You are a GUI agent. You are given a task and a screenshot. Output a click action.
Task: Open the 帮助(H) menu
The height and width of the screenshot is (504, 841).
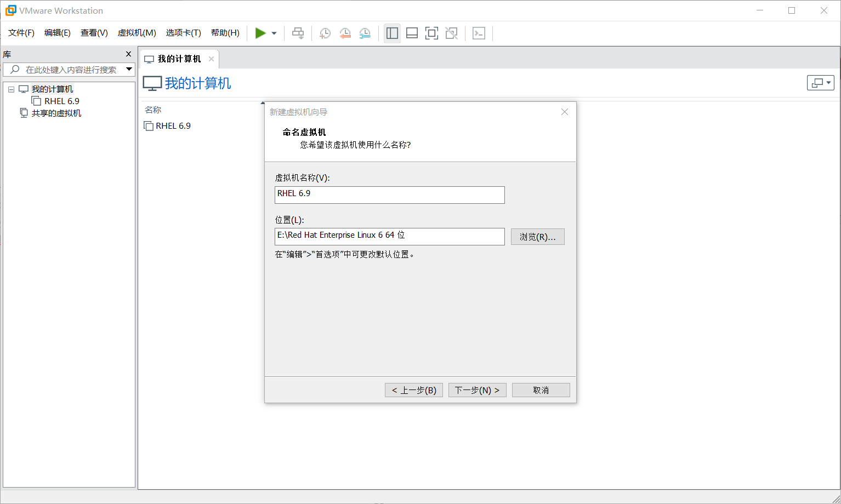pyautogui.click(x=225, y=33)
